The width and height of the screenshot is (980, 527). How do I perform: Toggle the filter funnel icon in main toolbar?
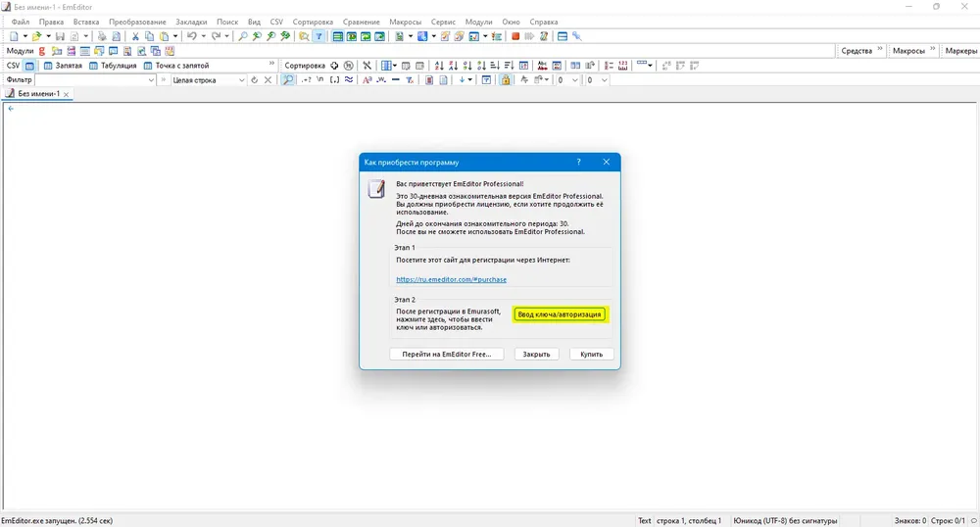(x=318, y=36)
